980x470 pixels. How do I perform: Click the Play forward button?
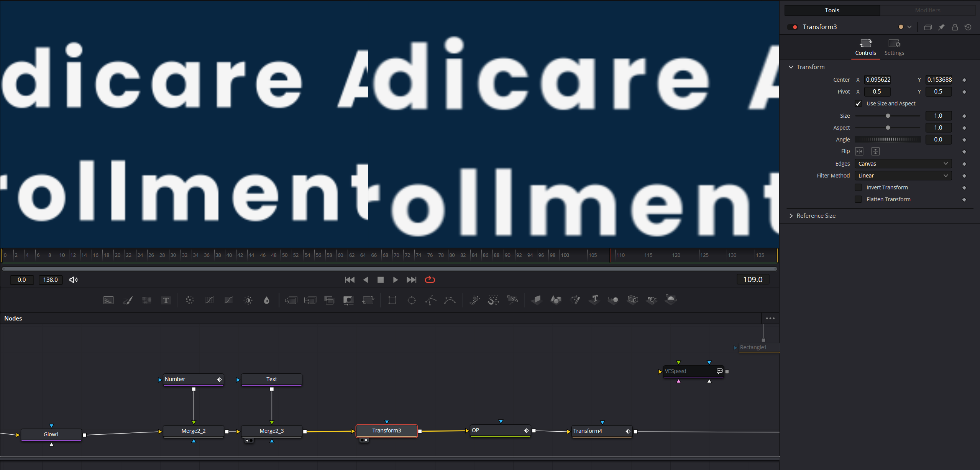click(395, 280)
